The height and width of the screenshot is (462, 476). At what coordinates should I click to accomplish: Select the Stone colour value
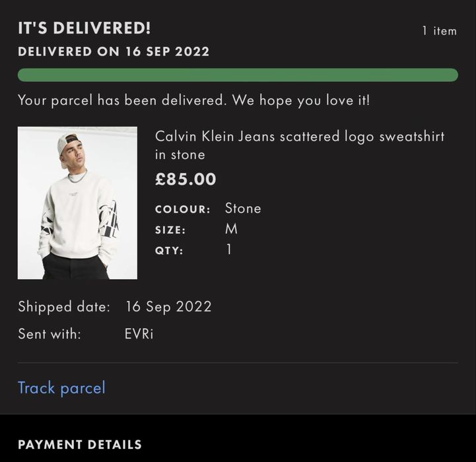point(243,209)
